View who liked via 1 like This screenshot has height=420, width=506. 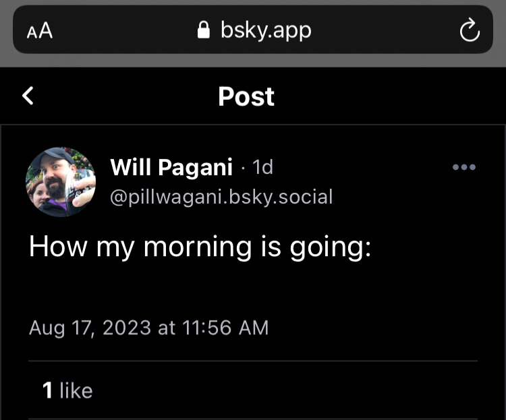click(67, 390)
